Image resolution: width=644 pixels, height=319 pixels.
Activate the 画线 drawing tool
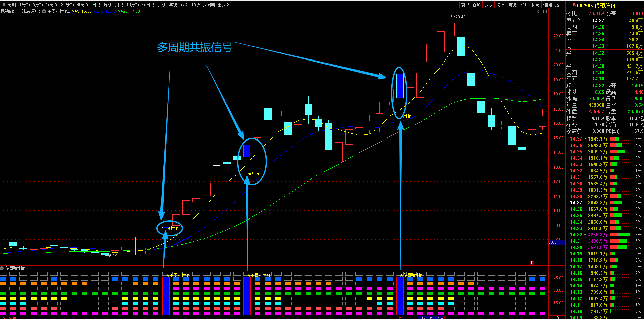point(512,5)
